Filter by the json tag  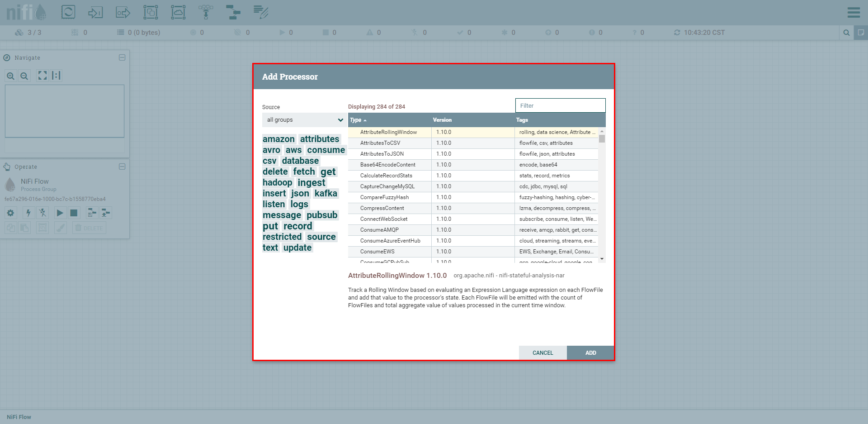[x=300, y=193]
